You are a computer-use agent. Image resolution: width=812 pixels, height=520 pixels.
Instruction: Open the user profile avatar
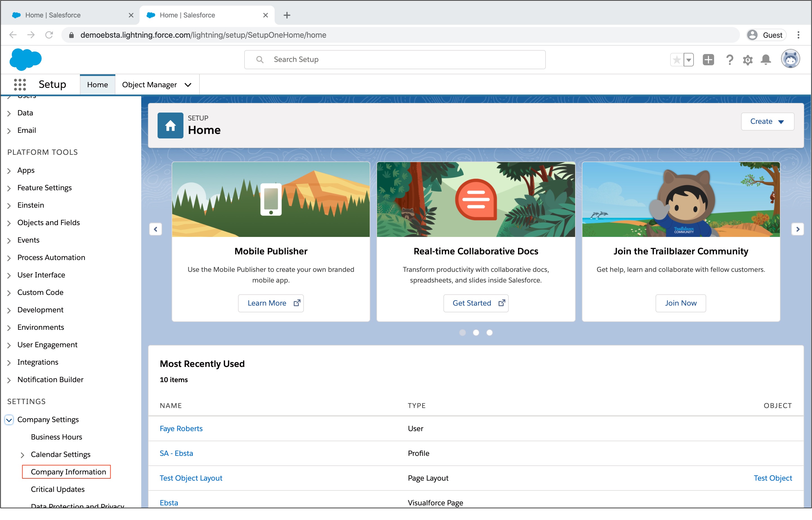[x=790, y=59]
